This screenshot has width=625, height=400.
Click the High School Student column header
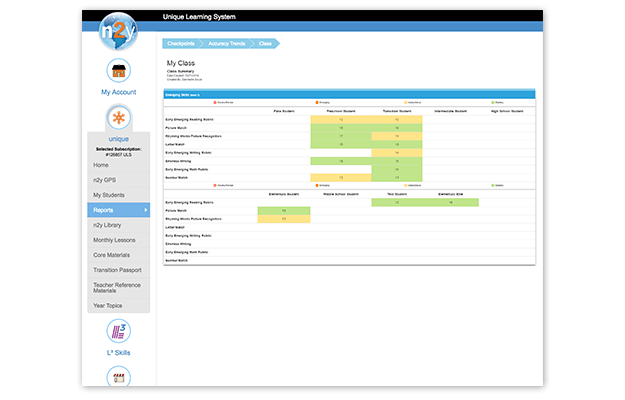pos(507,111)
